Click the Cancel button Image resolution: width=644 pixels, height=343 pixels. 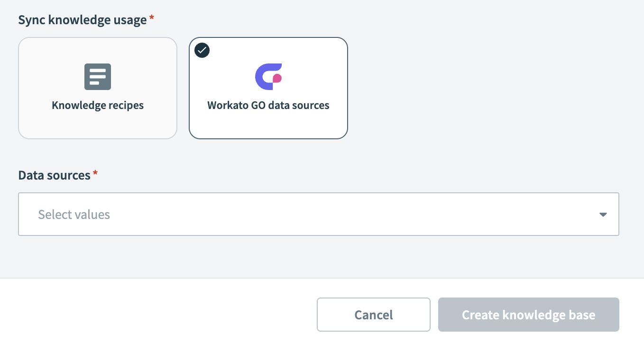[x=373, y=315]
